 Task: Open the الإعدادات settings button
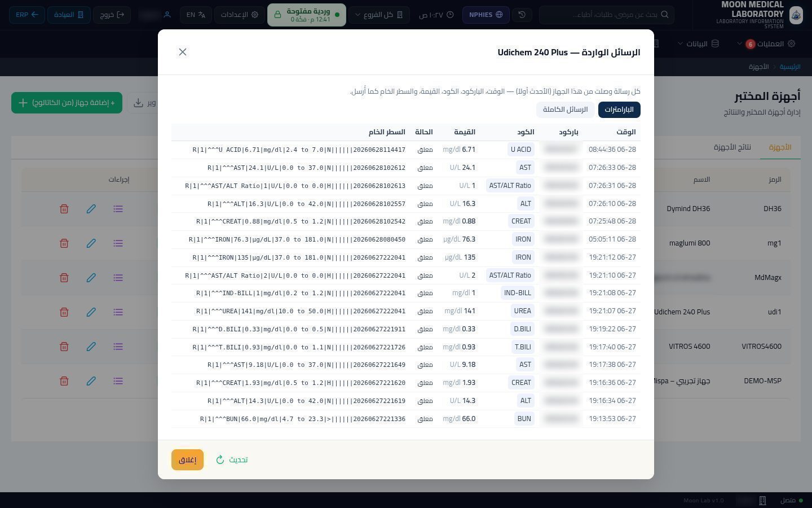(240, 15)
